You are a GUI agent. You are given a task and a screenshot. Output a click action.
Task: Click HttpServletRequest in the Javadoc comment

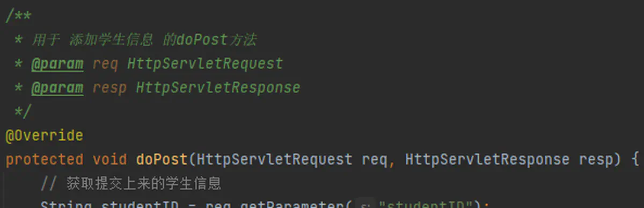pyautogui.click(x=205, y=64)
